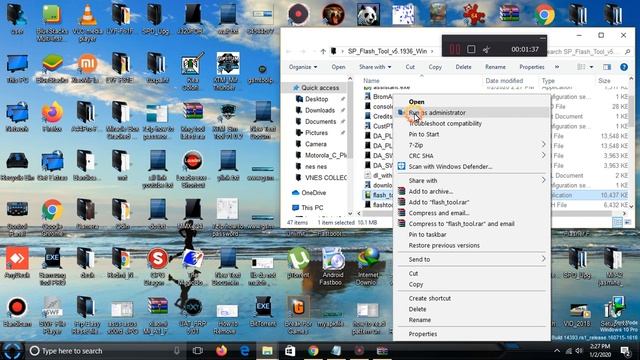Click Edge icon on taskbar

(244, 351)
